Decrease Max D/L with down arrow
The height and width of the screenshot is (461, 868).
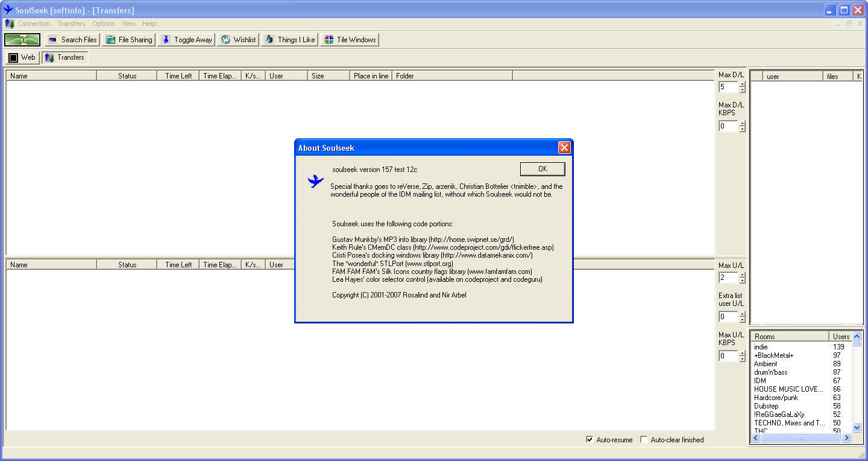click(742, 90)
